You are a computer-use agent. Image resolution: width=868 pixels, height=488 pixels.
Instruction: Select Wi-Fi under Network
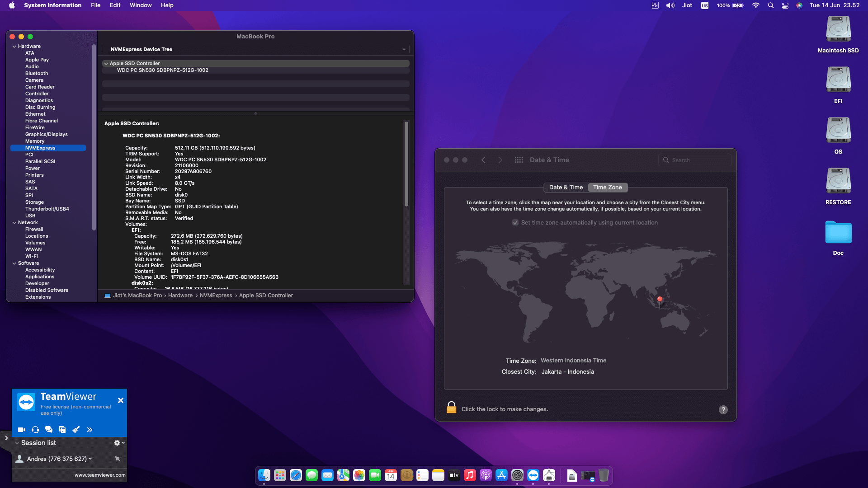click(32, 256)
